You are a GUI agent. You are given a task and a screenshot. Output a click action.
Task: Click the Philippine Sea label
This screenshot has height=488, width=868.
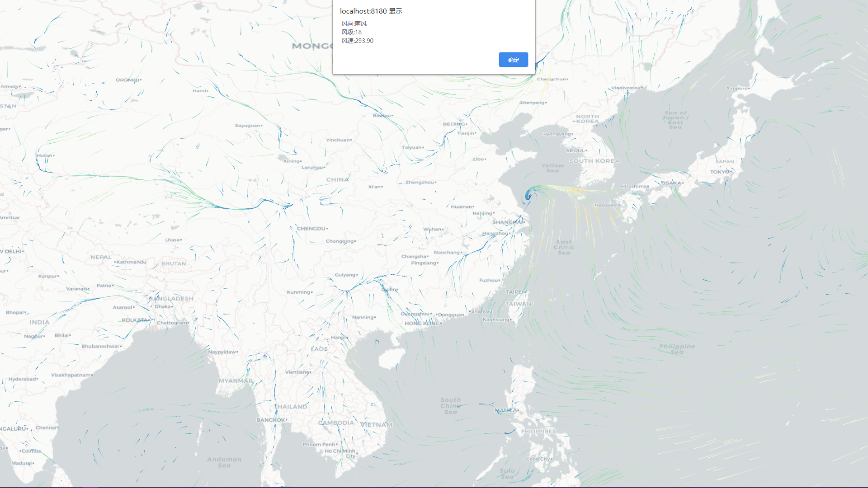tap(677, 349)
